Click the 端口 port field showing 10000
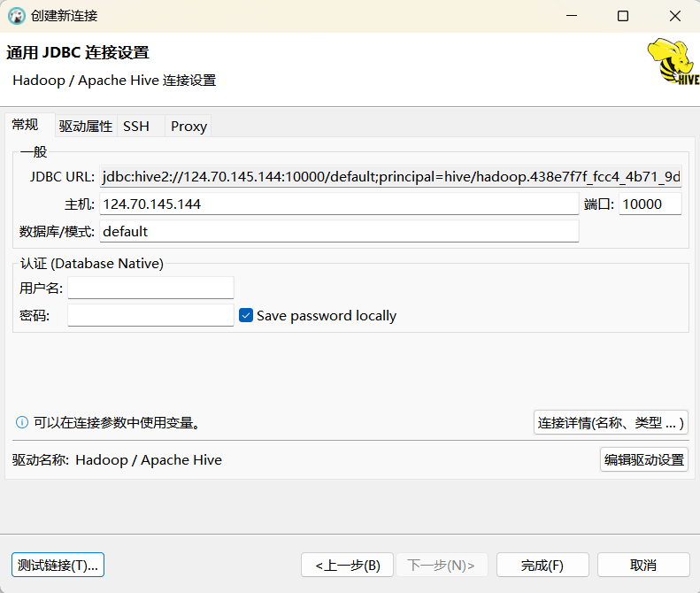 coord(650,204)
